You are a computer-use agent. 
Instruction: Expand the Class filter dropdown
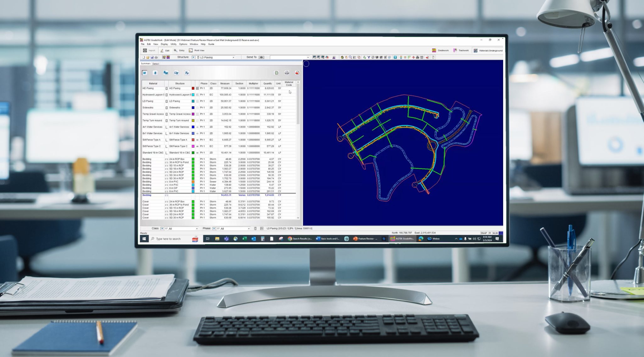[197, 229]
